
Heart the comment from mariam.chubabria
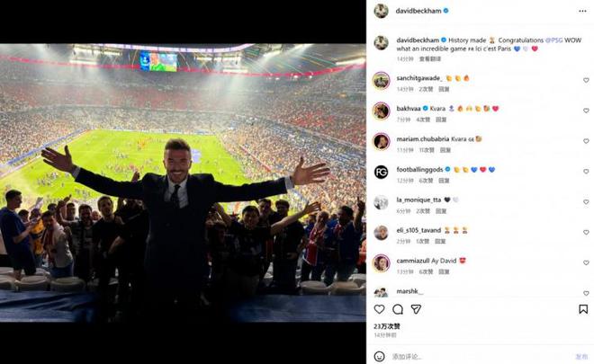[586, 141]
